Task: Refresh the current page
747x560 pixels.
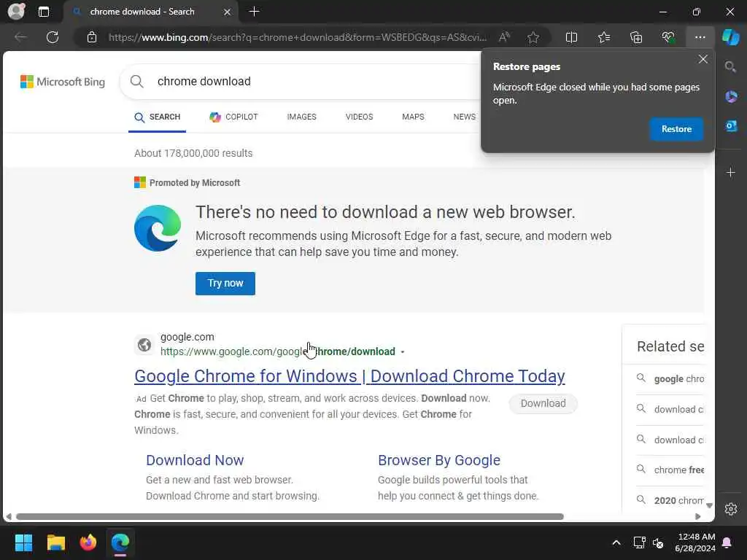Action: (53, 37)
